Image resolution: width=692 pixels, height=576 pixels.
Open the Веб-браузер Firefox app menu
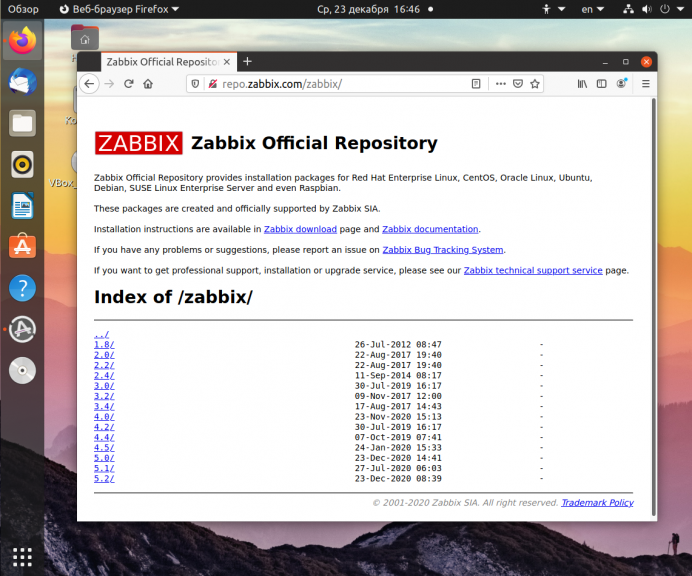pyautogui.click(x=119, y=9)
